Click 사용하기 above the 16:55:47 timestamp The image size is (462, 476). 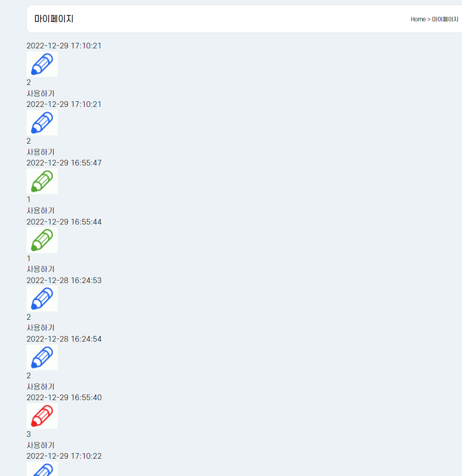click(x=40, y=152)
